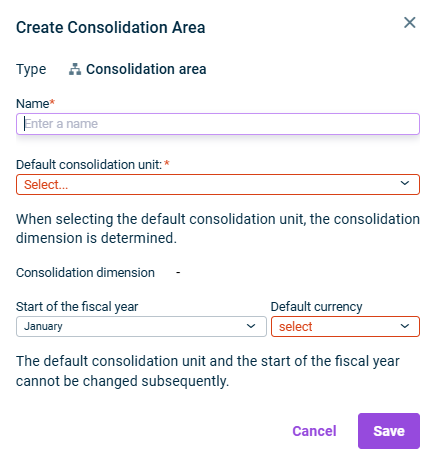This screenshot has height=467, width=435.
Task: Click the purple Save button
Action: pos(389,431)
